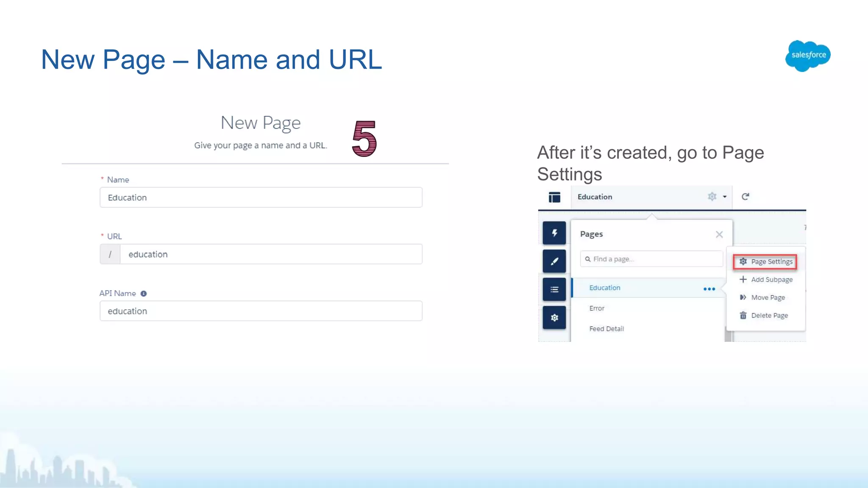This screenshot has width=868, height=488.
Task: Click the Name field label
Action: tap(118, 180)
